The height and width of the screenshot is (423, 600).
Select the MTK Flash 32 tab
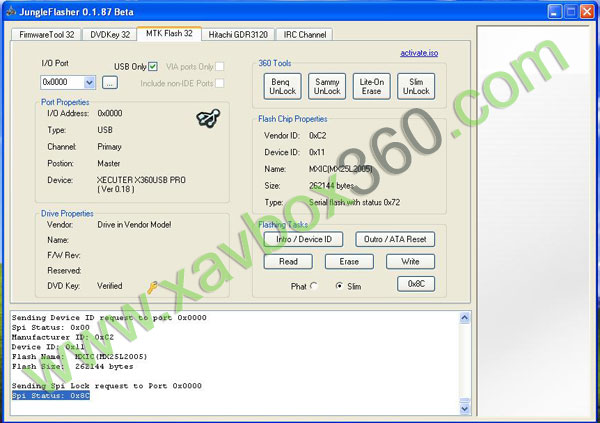[x=169, y=34]
